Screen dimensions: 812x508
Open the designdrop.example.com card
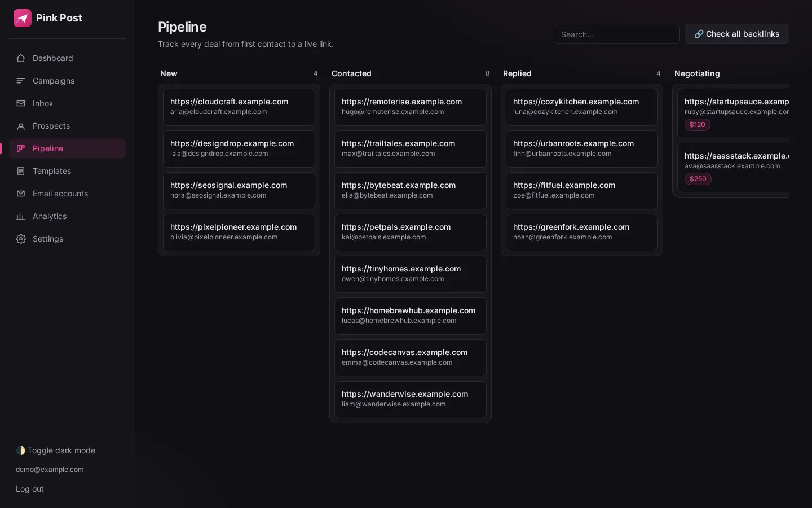pyautogui.click(x=239, y=149)
